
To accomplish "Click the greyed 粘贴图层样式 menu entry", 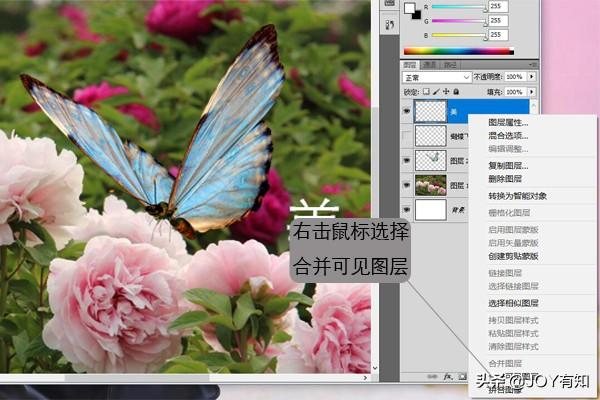I will point(513,333).
